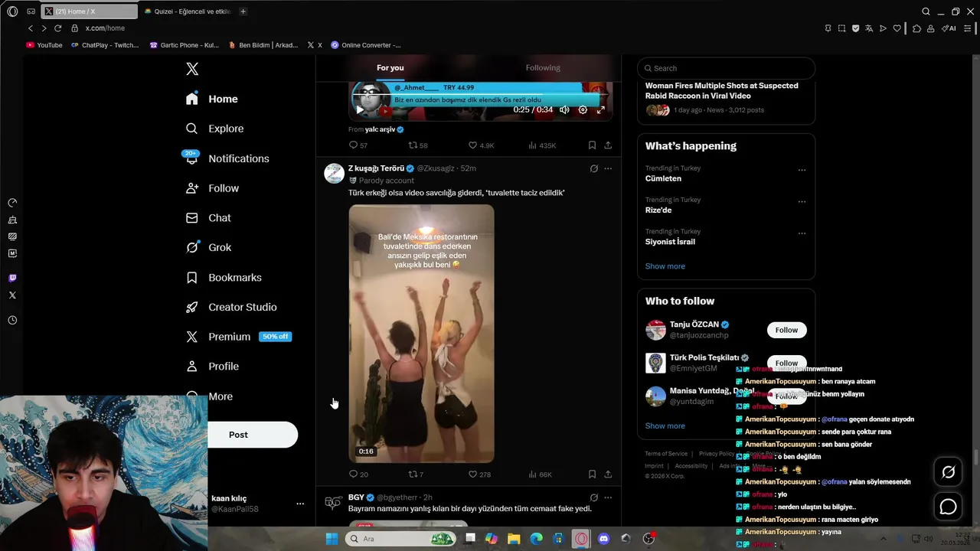This screenshot has width=980, height=551.
Task: Show more under Who to follow
Action: click(665, 426)
